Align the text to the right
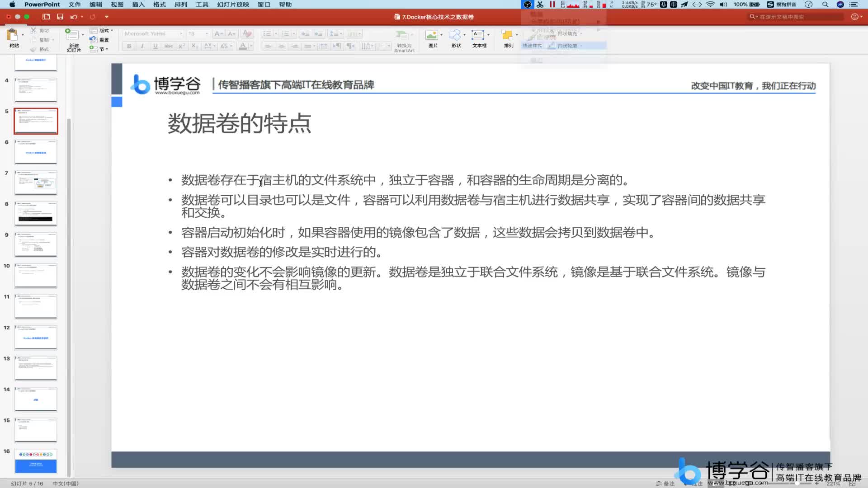The height and width of the screenshot is (488, 868). pos(294,46)
